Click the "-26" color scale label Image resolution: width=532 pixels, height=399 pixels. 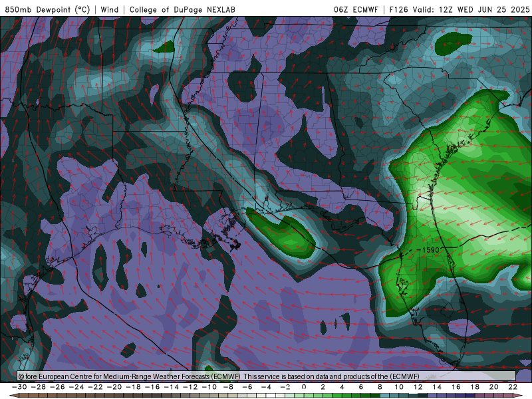click(57, 387)
